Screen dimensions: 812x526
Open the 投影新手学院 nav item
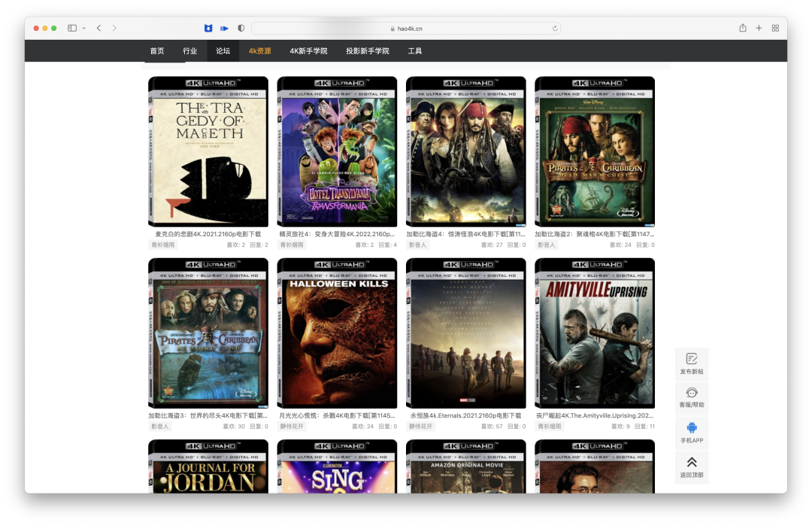367,50
